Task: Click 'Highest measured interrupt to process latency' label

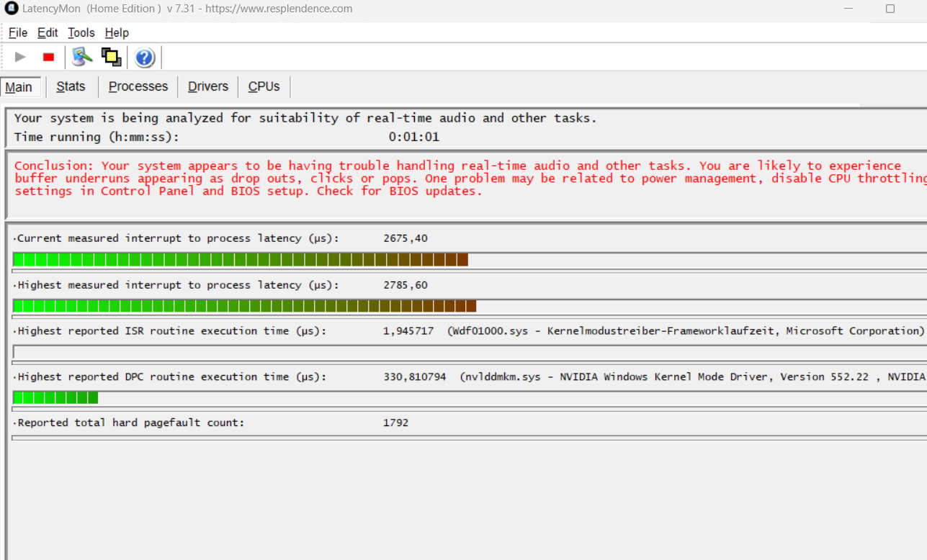Action: pyautogui.click(x=178, y=285)
